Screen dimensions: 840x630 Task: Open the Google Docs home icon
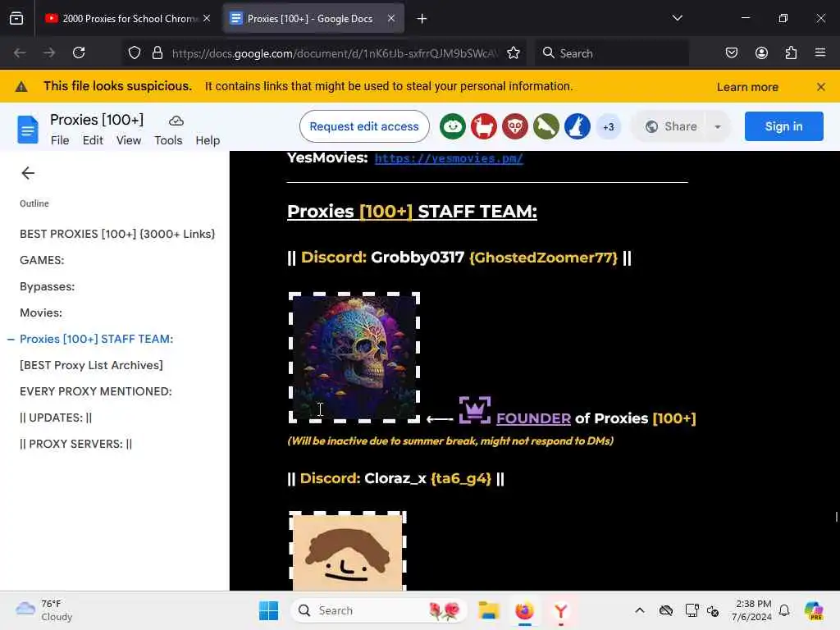click(27, 129)
